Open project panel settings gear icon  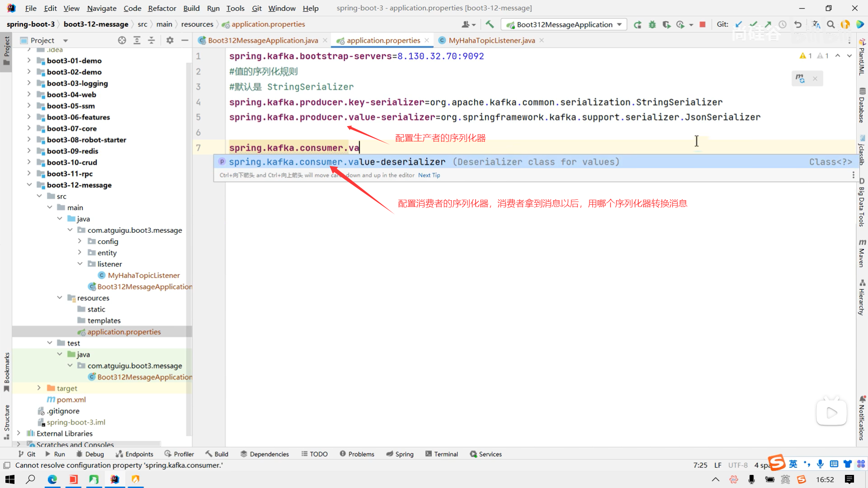point(170,40)
